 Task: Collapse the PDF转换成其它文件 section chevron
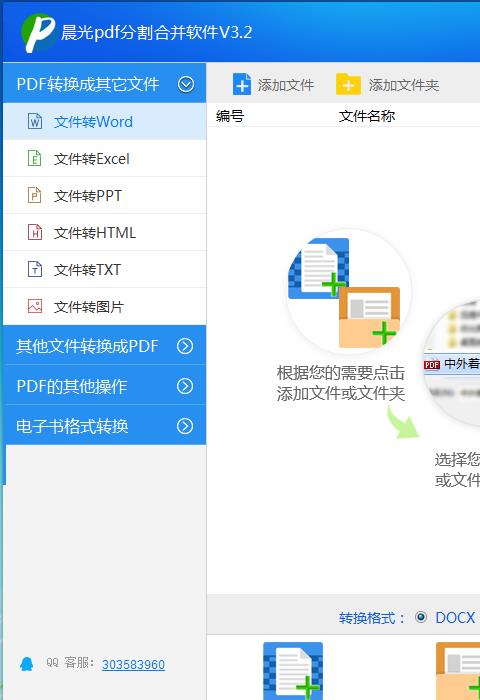[186, 84]
